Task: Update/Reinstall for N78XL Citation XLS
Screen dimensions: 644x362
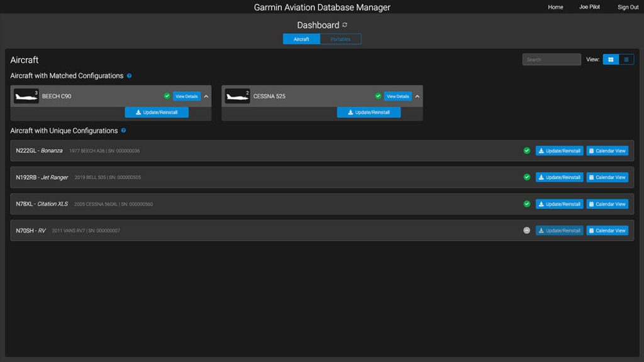Action: coord(559,204)
